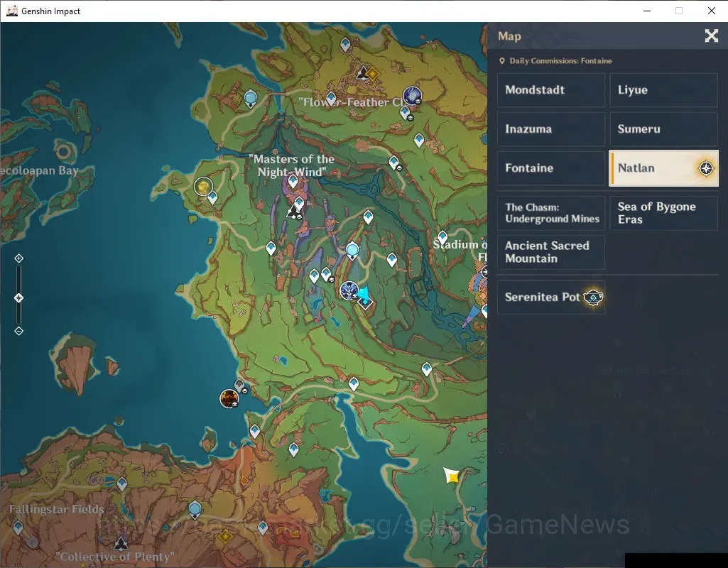728x568 pixels.
Task: Click the Genshin Impact title bar icon
Action: pyautogui.click(x=11, y=11)
